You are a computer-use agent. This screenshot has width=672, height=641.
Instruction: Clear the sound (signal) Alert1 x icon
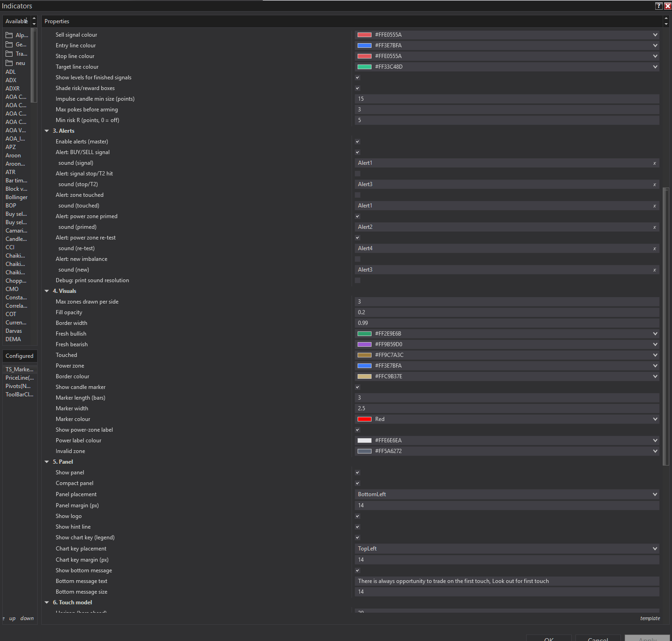(x=654, y=163)
